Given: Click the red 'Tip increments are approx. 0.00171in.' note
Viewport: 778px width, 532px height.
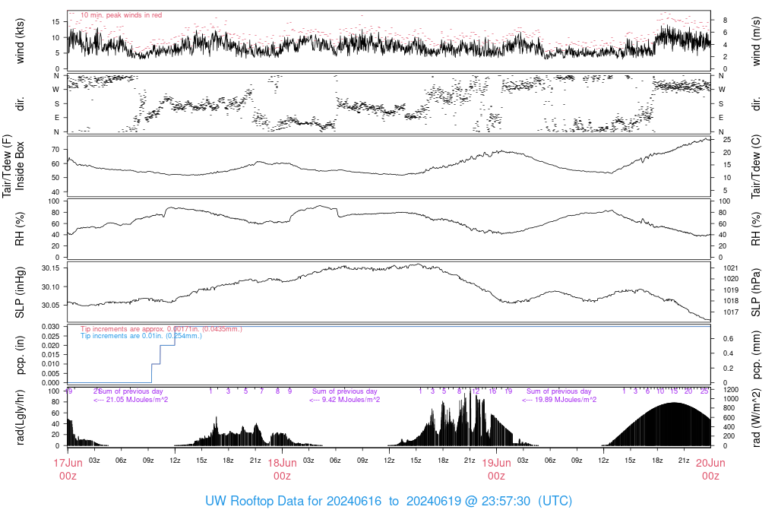Looking at the screenshot, I should click(x=161, y=329).
